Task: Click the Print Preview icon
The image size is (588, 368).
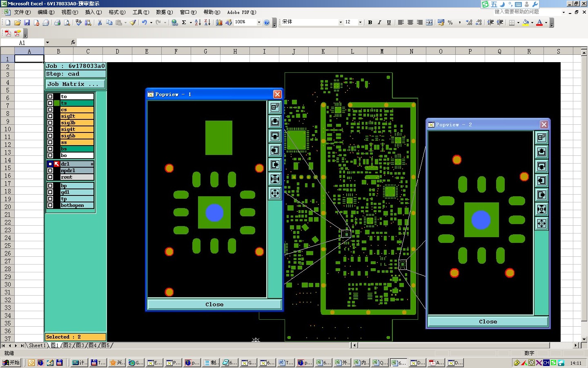Action: coord(67,22)
